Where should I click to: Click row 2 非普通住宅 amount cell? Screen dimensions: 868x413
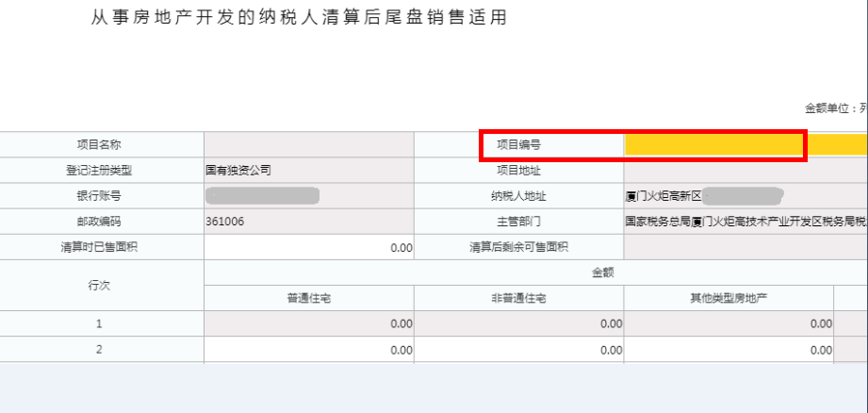(x=518, y=350)
